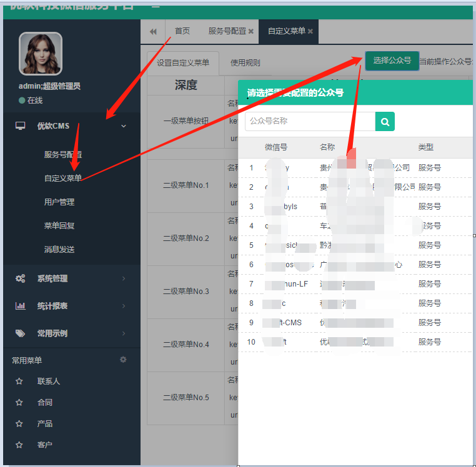The image size is (476, 467).
Task: Open 消息发送 in the sidebar
Action: 59,250
